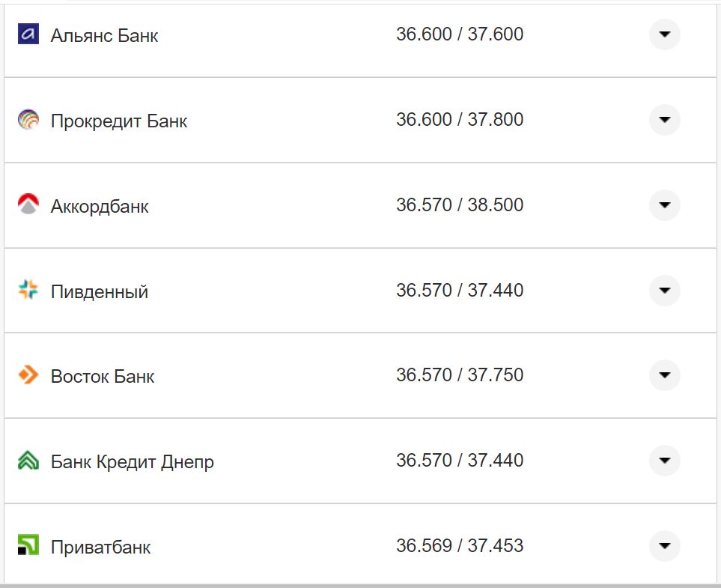This screenshot has height=588, width=721.
Task: Expand the Приватбанк rates row
Action: pyautogui.click(x=664, y=547)
